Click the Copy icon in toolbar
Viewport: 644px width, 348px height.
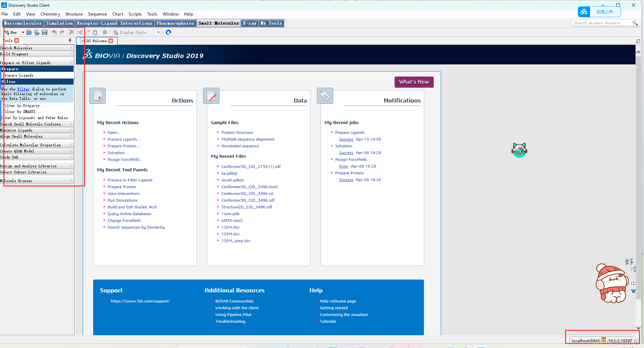87,32
